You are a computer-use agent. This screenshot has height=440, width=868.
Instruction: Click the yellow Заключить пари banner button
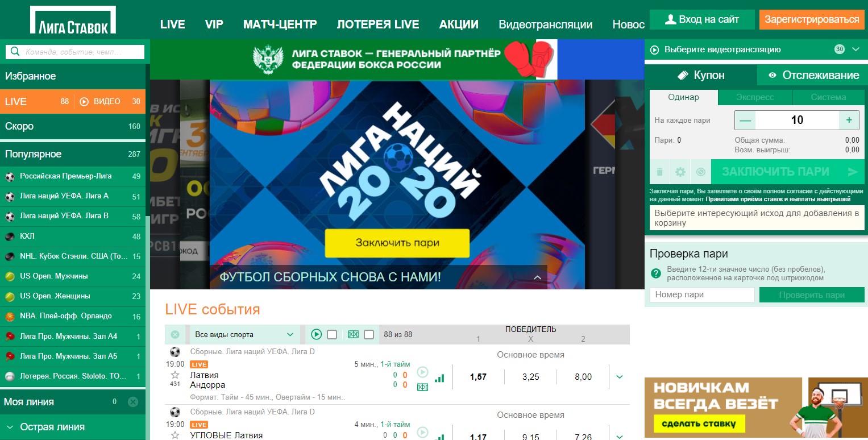[x=397, y=243]
